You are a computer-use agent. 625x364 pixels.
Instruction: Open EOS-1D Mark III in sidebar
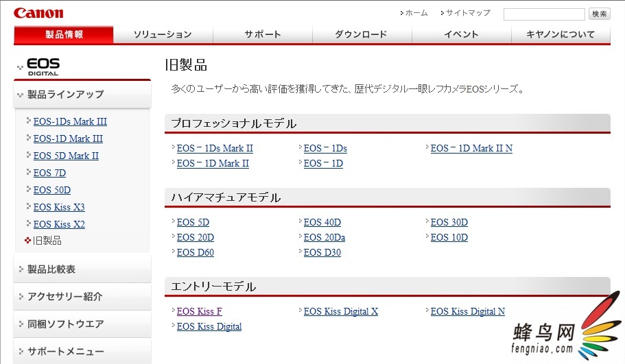68,138
